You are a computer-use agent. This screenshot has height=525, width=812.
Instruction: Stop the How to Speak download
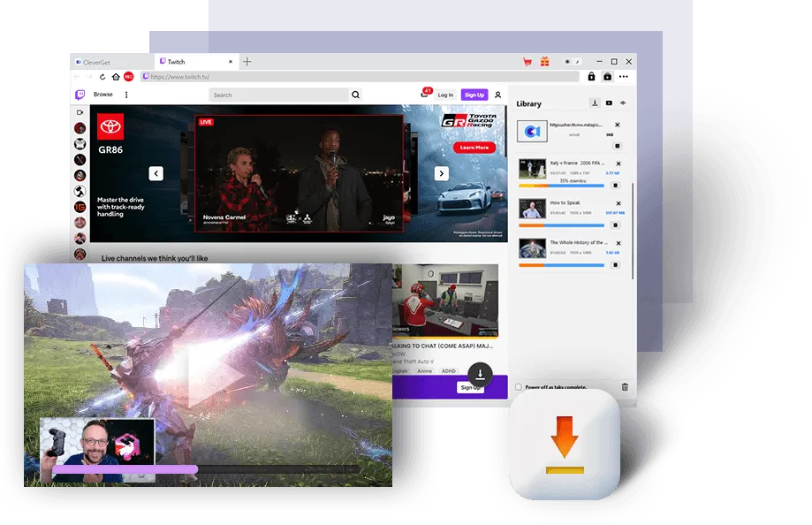click(x=615, y=225)
